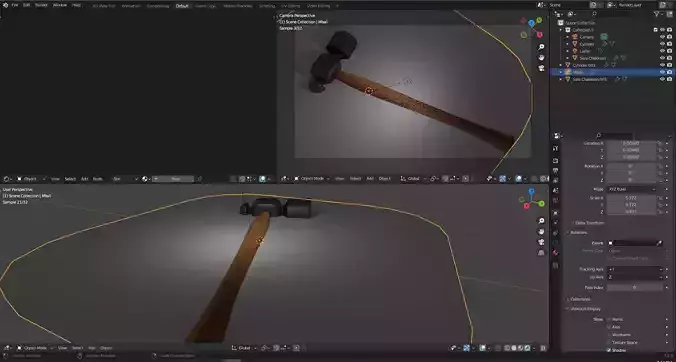Click the Scale X value field
The height and width of the screenshot is (362, 676).
pyautogui.click(x=632, y=198)
